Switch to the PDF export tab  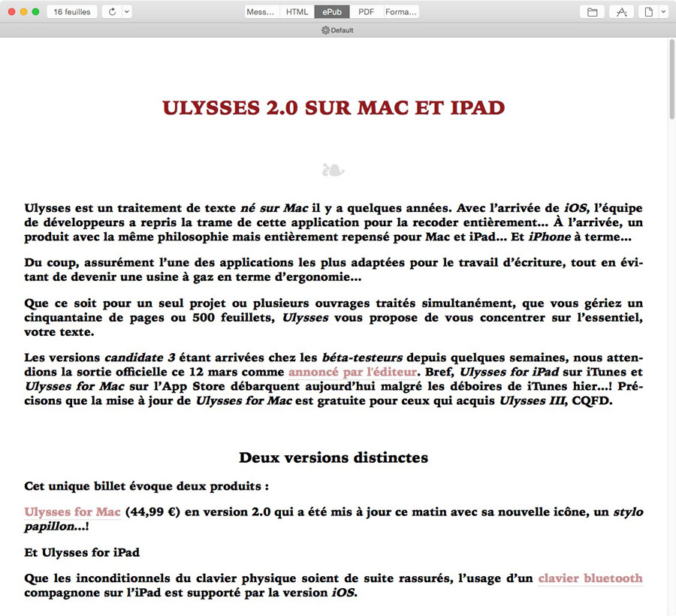pos(367,11)
